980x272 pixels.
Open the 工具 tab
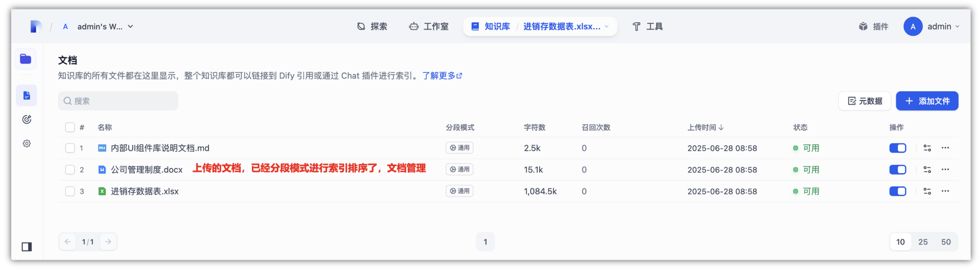[x=648, y=26]
